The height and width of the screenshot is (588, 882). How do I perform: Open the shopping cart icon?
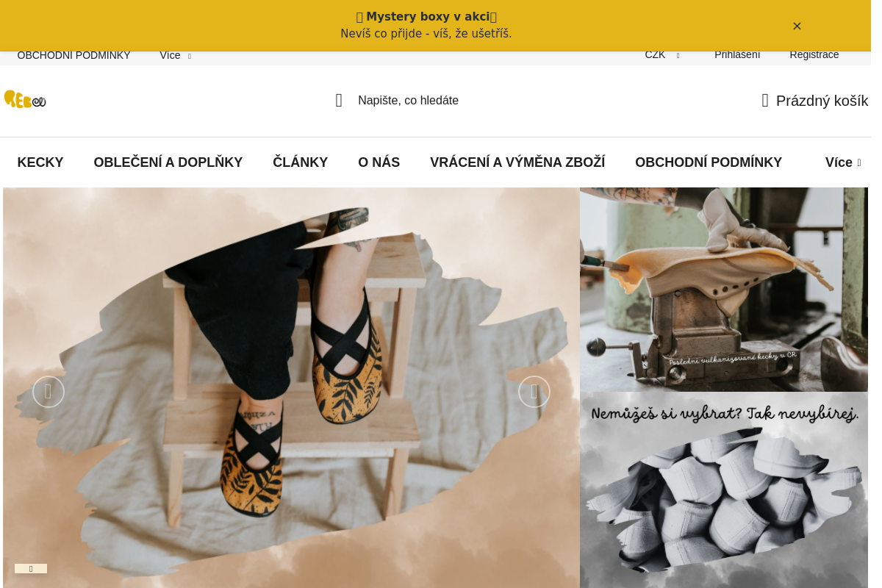click(x=765, y=101)
